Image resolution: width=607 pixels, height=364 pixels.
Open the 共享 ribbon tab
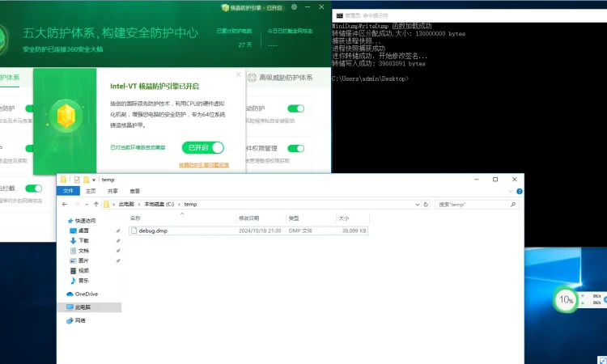[x=112, y=191]
